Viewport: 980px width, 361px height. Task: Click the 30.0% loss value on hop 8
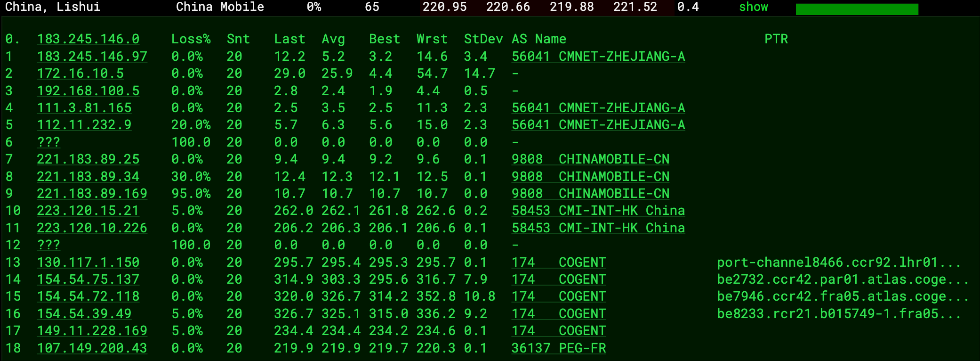pyautogui.click(x=191, y=177)
